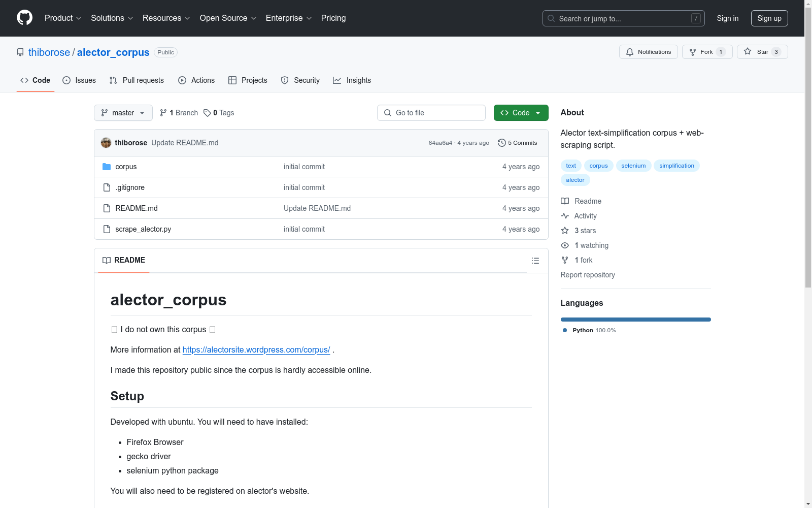The width and height of the screenshot is (812, 508).
Task: Open the README outline list icon
Action: [x=535, y=261]
